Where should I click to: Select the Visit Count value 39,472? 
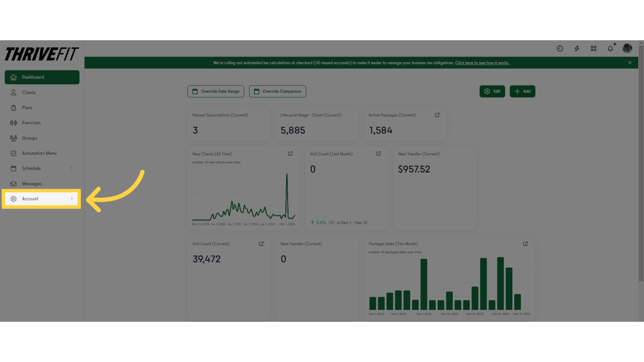[206, 259]
